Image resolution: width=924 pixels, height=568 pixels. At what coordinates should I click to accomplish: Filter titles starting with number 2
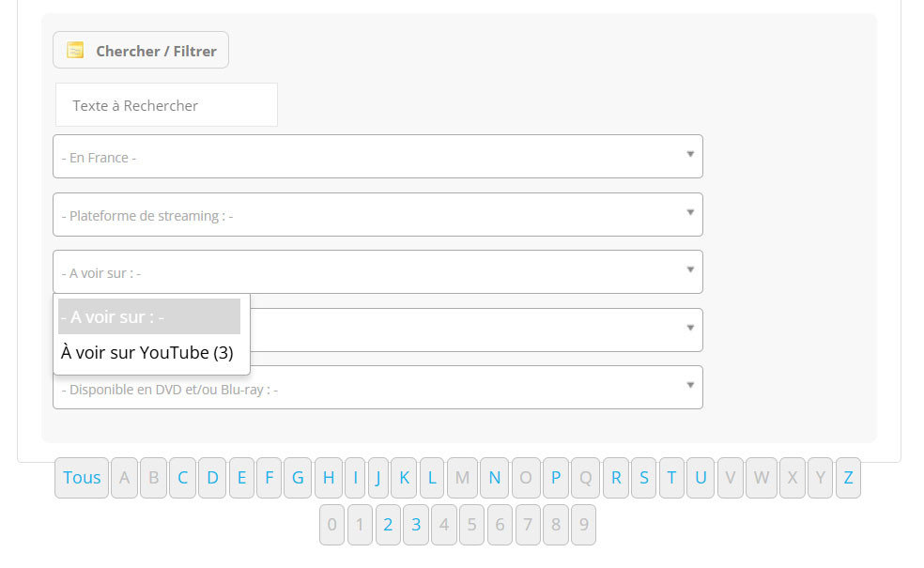click(x=388, y=525)
